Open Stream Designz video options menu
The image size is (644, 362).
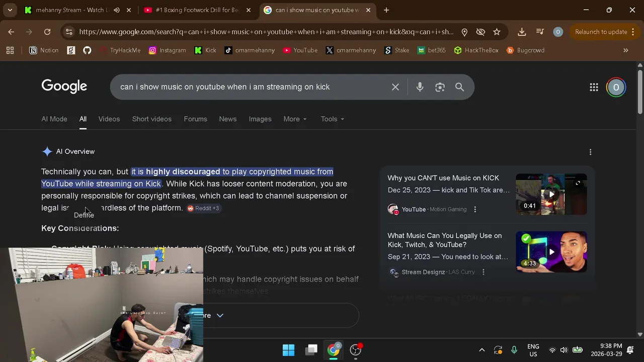tap(484, 272)
